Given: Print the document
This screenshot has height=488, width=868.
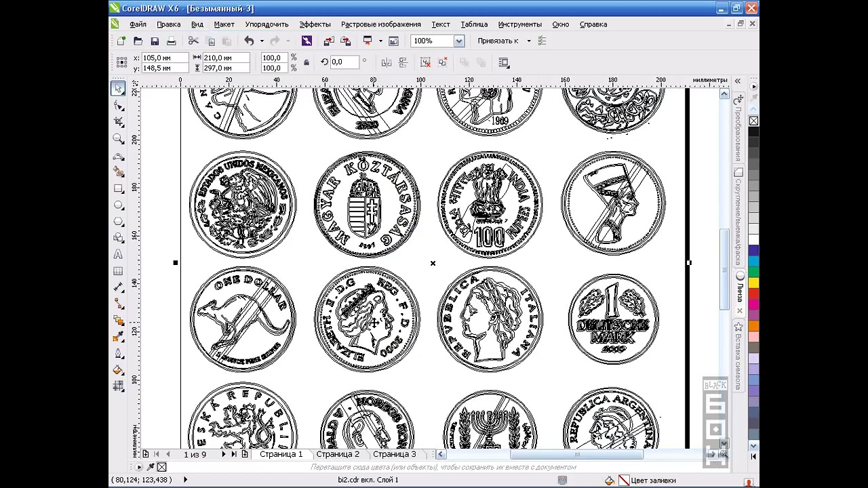Looking at the screenshot, I should tap(171, 41).
